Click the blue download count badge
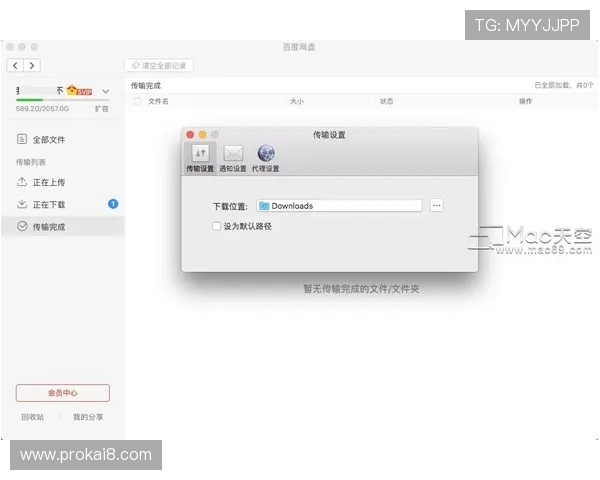This screenshot has height=480, width=600. coord(113,204)
